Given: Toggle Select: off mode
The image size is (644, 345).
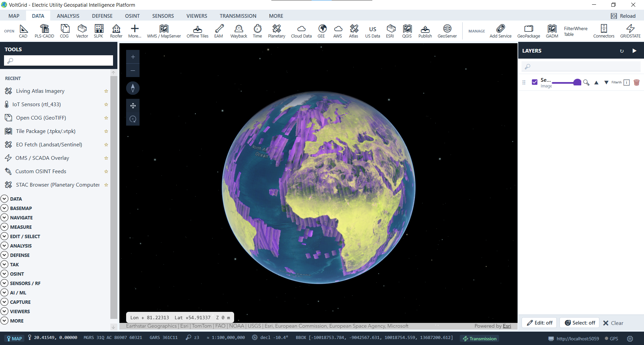Looking at the screenshot, I should tap(580, 323).
